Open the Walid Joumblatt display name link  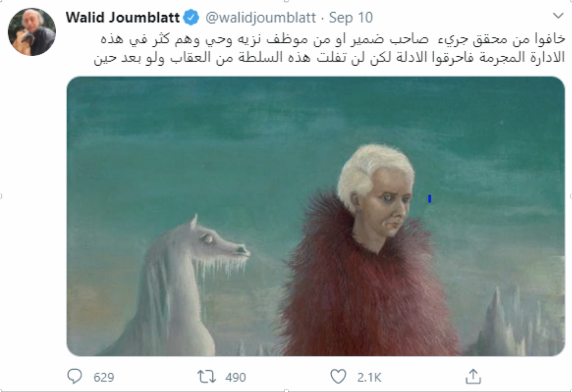[x=123, y=18]
